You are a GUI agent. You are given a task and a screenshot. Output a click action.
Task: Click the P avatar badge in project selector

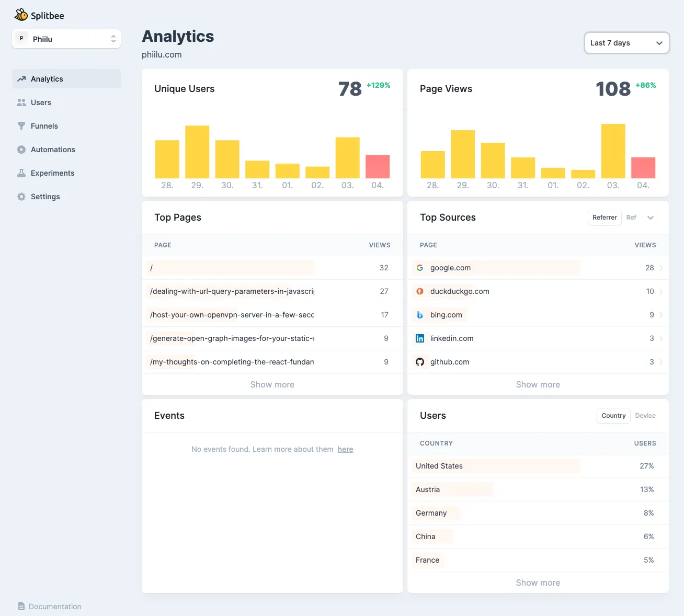click(21, 39)
